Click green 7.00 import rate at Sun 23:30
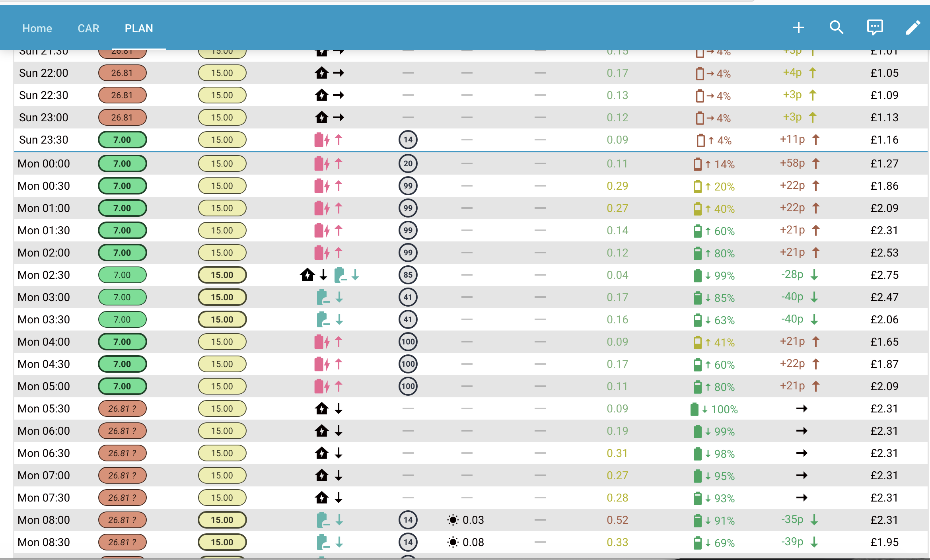The height and width of the screenshot is (560, 930). point(123,140)
